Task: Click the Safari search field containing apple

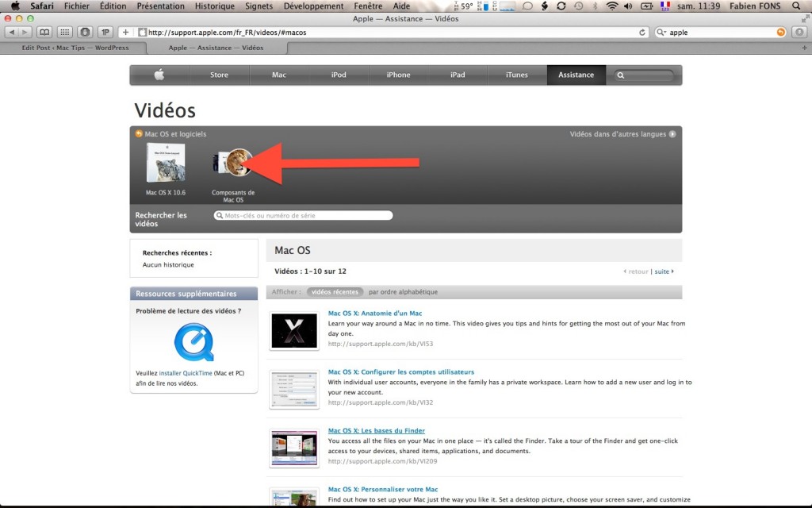Action: tap(721, 32)
